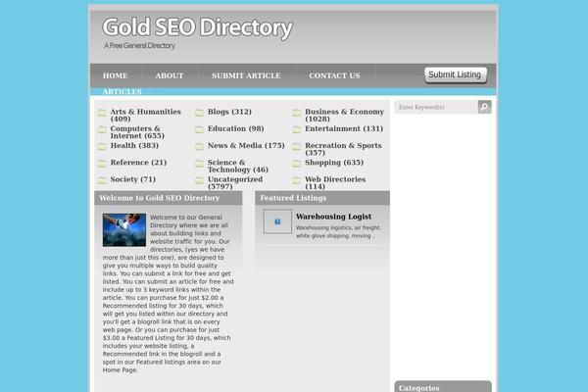The image size is (588, 392).
Task: Click folder icon beside Reference
Action: [102, 164]
